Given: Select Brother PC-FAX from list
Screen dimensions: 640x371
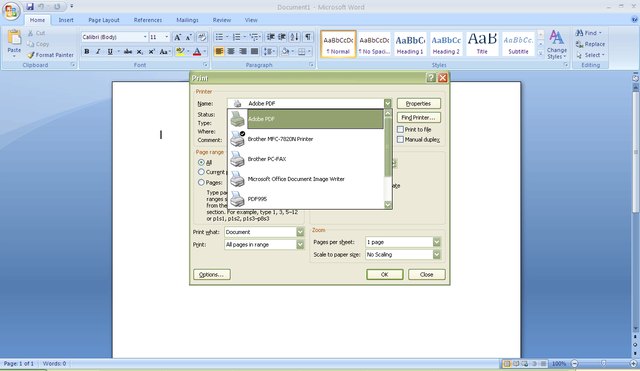Looking at the screenshot, I should 306,159.
